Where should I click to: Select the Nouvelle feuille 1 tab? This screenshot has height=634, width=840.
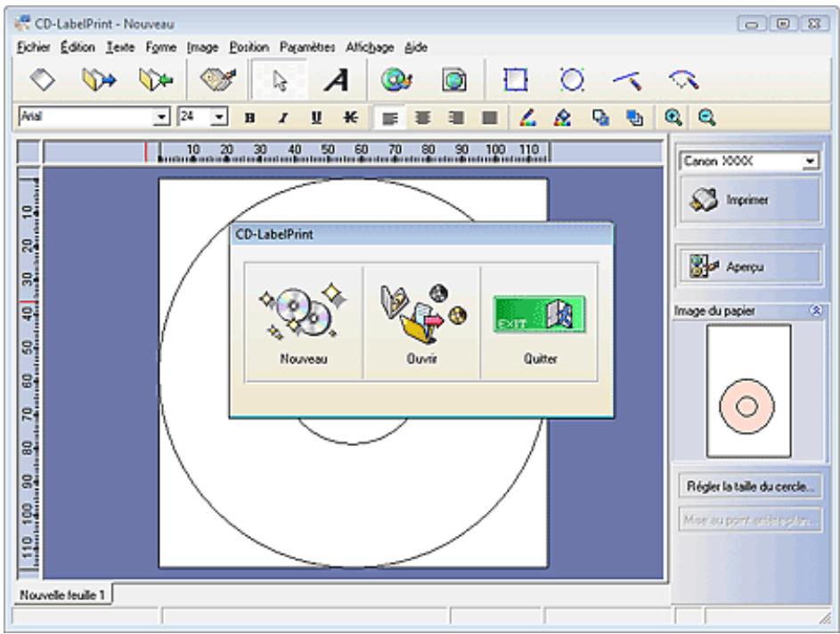pos(62,595)
